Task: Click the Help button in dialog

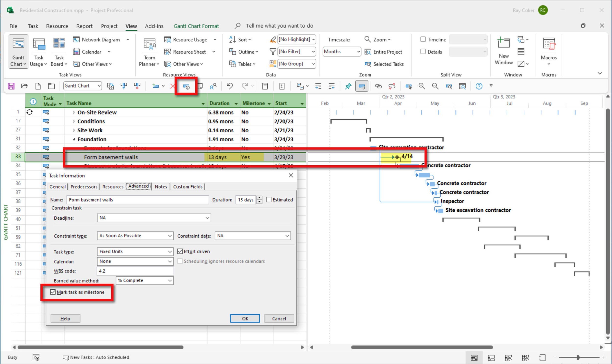Action: (x=65, y=318)
